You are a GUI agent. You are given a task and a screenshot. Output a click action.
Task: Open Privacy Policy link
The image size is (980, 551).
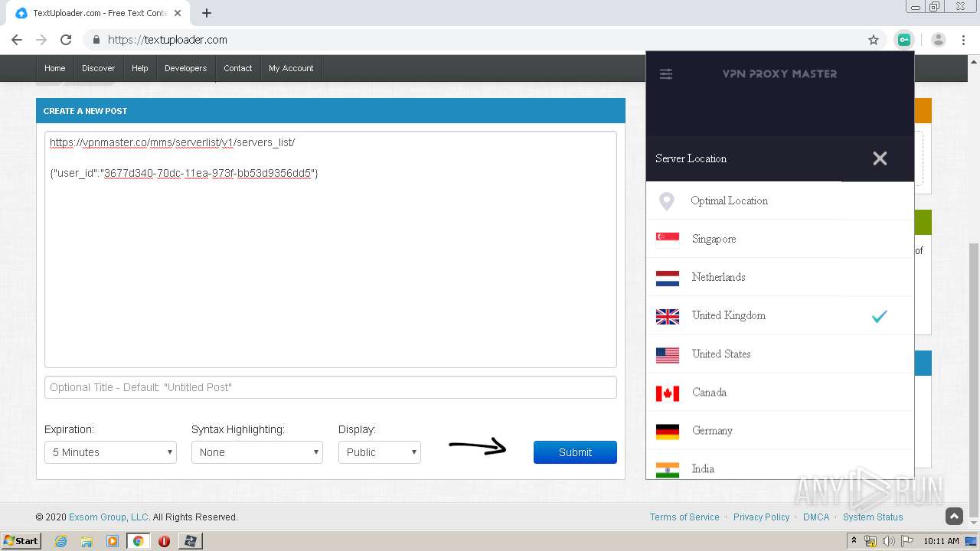[x=761, y=517]
